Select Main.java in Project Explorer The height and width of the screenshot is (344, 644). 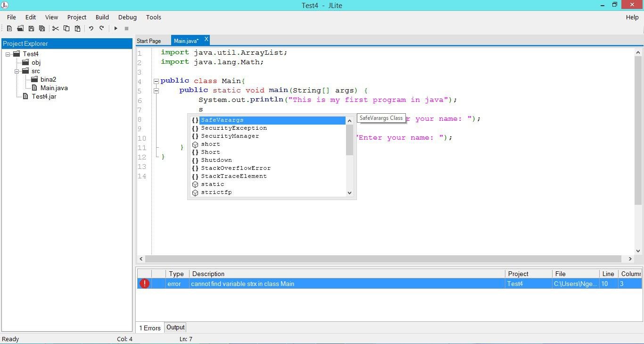(54, 88)
